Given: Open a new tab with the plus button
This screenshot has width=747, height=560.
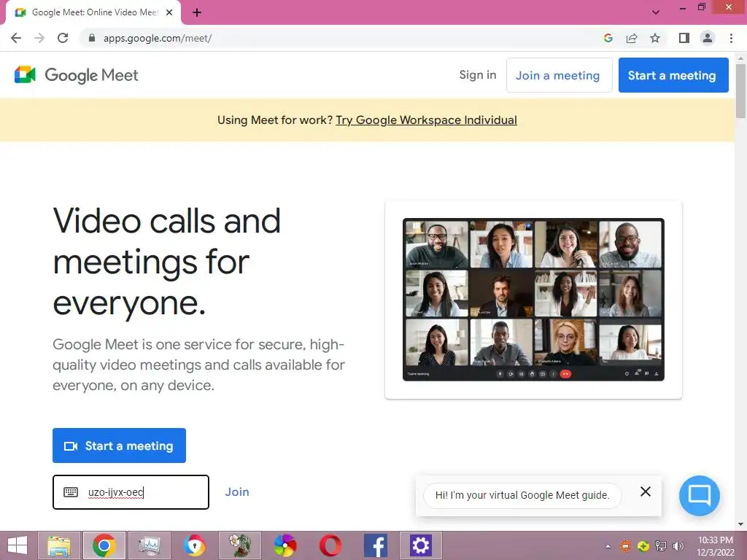Looking at the screenshot, I should 197,13.
